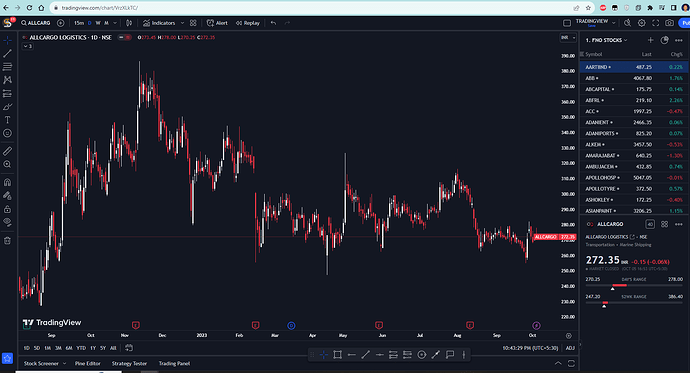This screenshot has width=690, height=373.
Task: Set chart range to YTD
Action: [81, 348]
